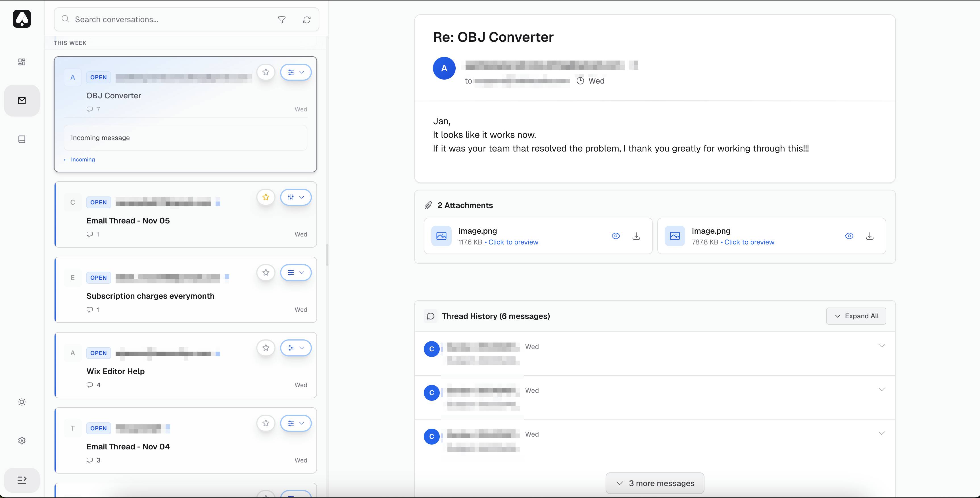Viewport: 980px width, 498px height.
Task: Open the inbox mail icon in sidebar
Action: (x=22, y=101)
